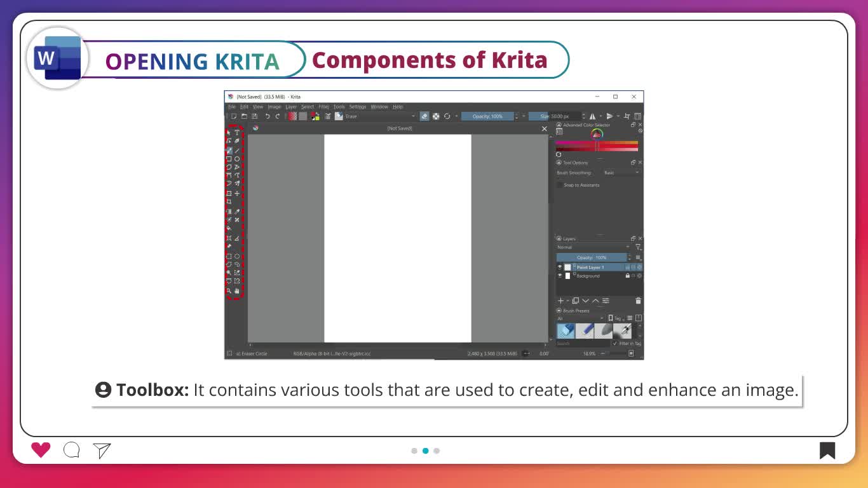Viewport: 868px width, 488px height.
Task: Select the Ellipse shape tool
Action: coord(237,159)
